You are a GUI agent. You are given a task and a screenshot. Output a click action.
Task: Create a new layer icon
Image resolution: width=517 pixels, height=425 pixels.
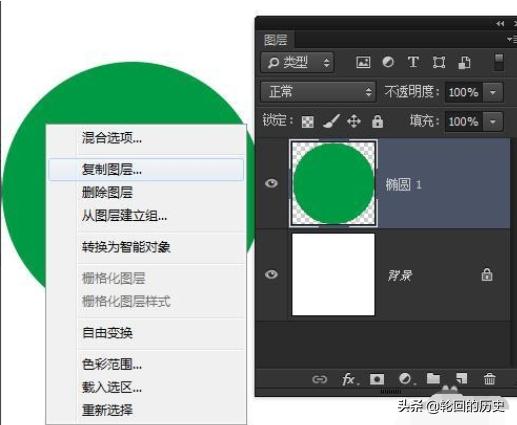[x=461, y=379]
